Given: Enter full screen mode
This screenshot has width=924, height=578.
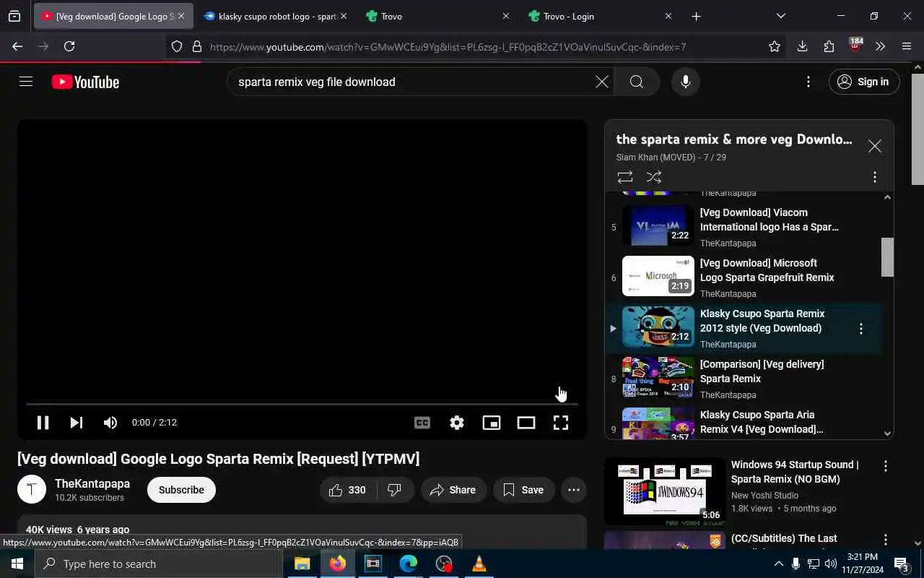Looking at the screenshot, I should [x=561, y=423].
